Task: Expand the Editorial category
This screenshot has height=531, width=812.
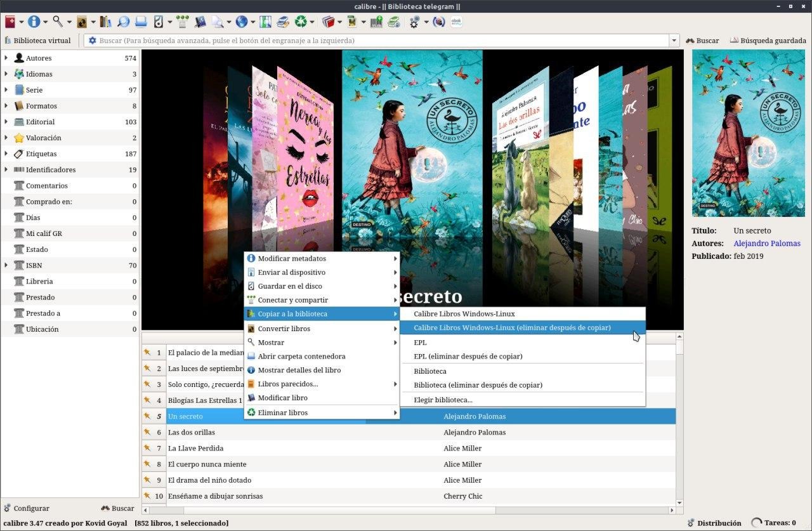Action: point(6,122)
